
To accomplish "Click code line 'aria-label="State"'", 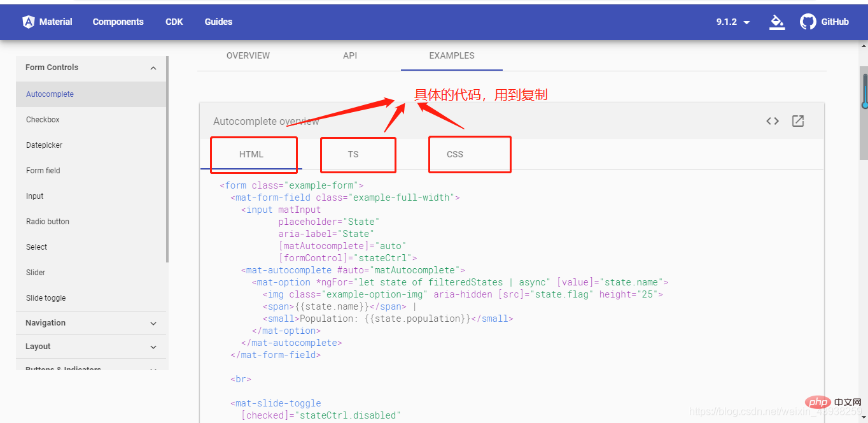I will tap(326, 234).
